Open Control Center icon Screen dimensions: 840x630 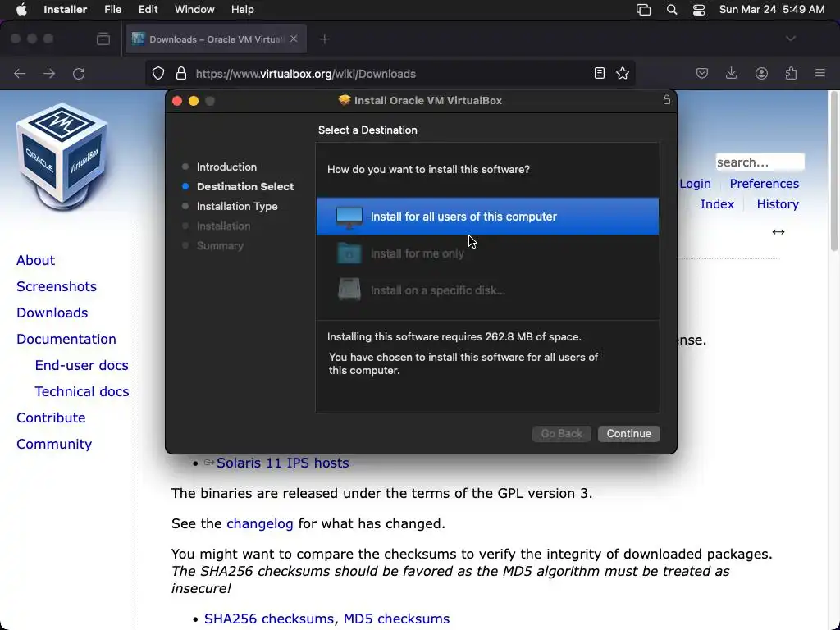coord(699,10)
